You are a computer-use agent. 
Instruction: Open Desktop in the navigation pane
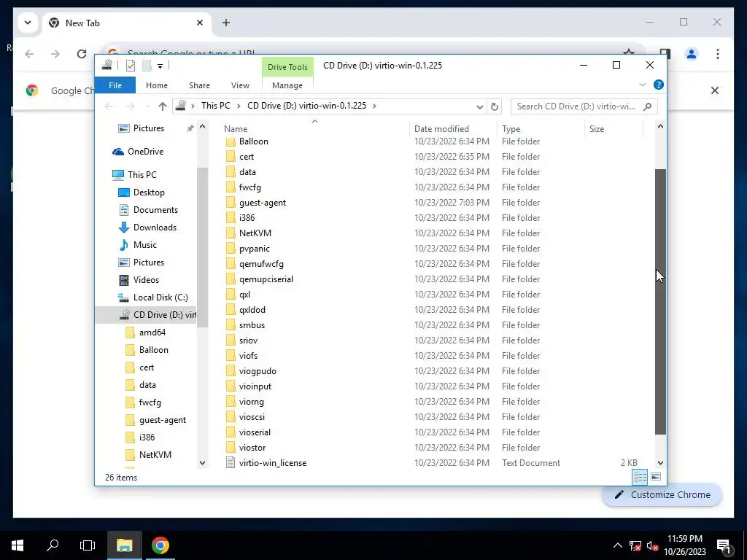pos(149,192)
